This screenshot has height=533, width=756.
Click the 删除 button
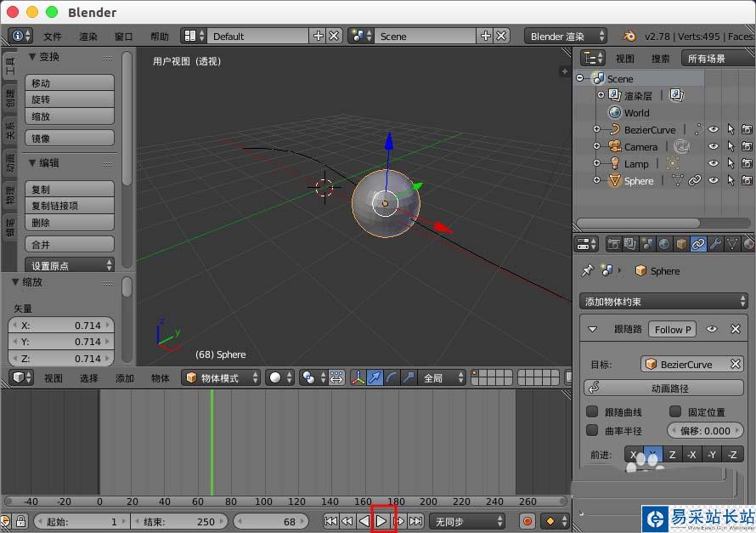[70, 223]
